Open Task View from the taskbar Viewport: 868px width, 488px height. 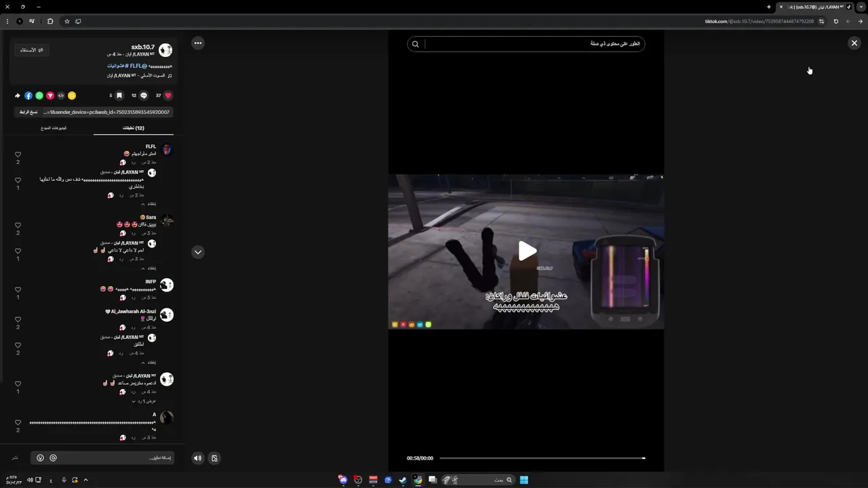pyautogui.click(x=433, y=480)
